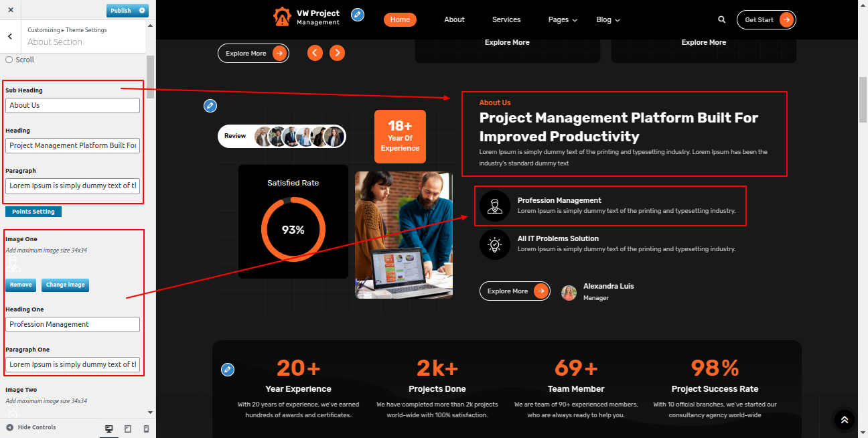Click the scroll-to-top double arrow button
The width and height of the screenshot is (868, 438).
[x=844, y=420]
